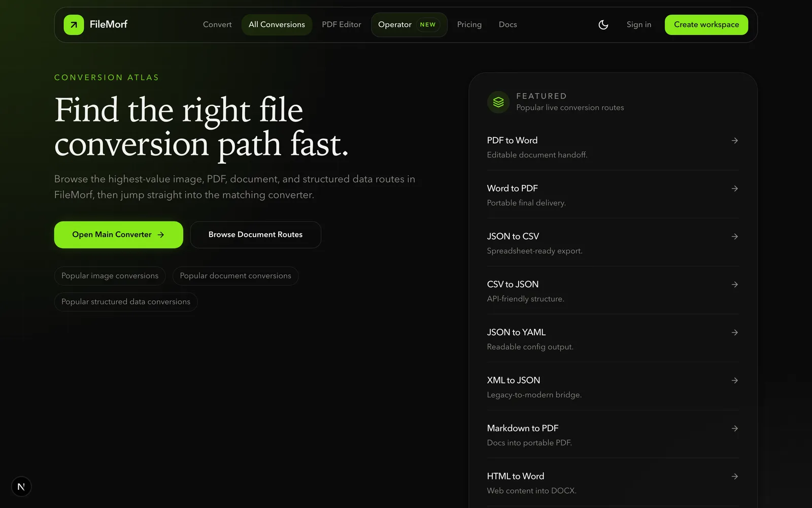
Task: Open the PDF to Word route
Action: (613, 147)
